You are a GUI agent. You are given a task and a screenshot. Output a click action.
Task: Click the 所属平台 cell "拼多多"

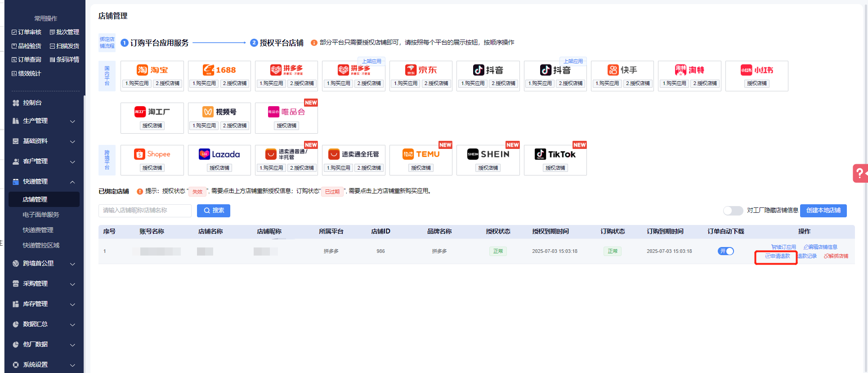click(x=331, y=251)
